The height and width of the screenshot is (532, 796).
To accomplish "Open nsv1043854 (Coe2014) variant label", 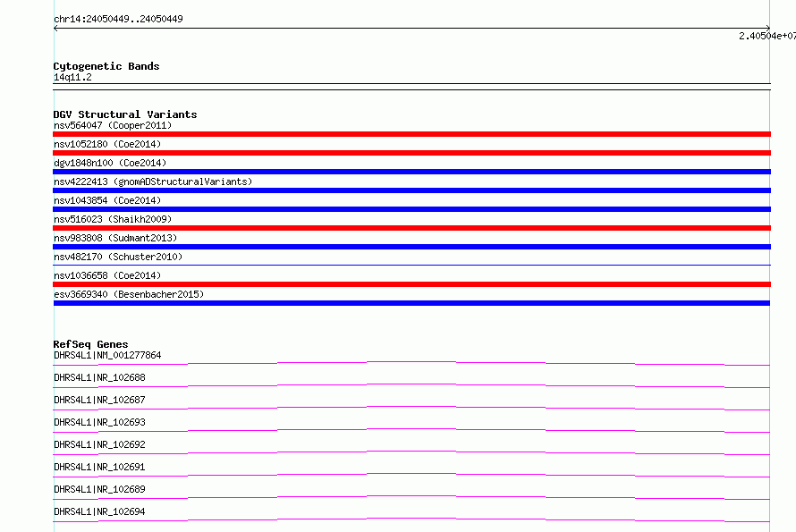I will click(x=107, y=200).
